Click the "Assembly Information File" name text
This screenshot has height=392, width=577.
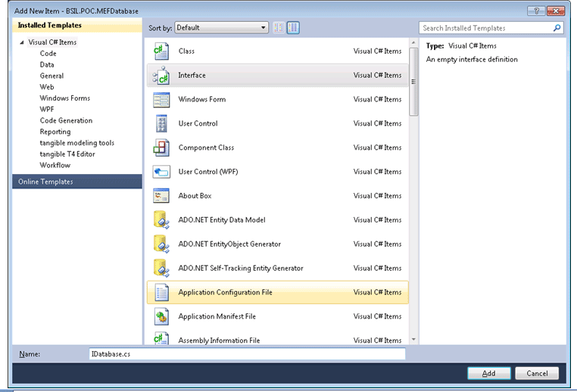pyautogui.click(x=219, y=341)
